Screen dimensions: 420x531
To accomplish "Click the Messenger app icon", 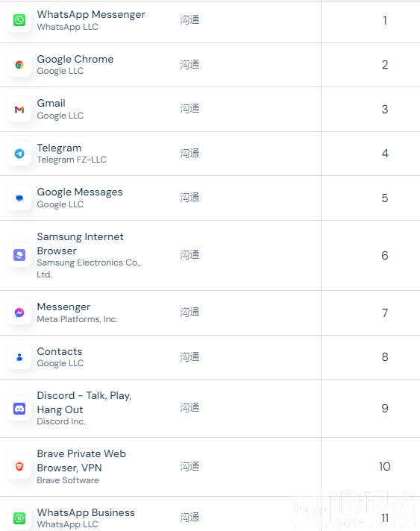I will (19, 312).
